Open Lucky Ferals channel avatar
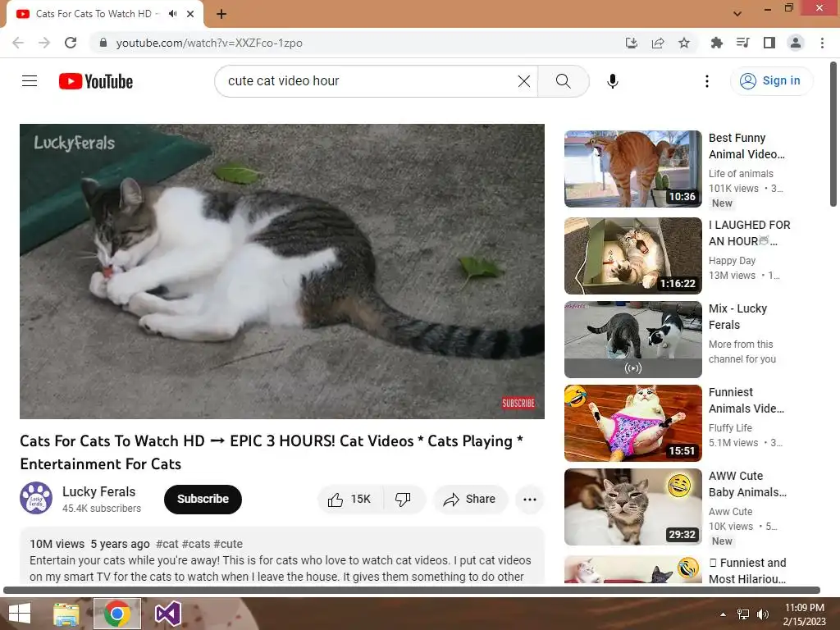840x630 pixels. click(x=36, y=498)
